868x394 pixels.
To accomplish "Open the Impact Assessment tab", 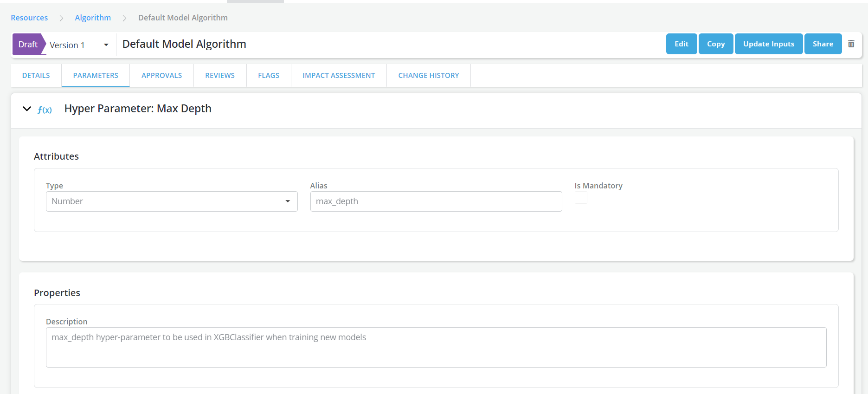I will [x=339, y=75].
